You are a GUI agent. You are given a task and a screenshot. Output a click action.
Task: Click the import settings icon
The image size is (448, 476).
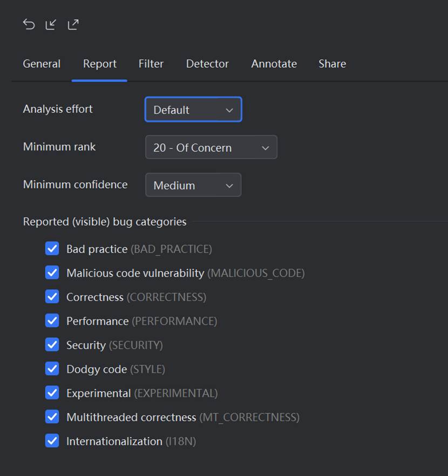point(51,24)
